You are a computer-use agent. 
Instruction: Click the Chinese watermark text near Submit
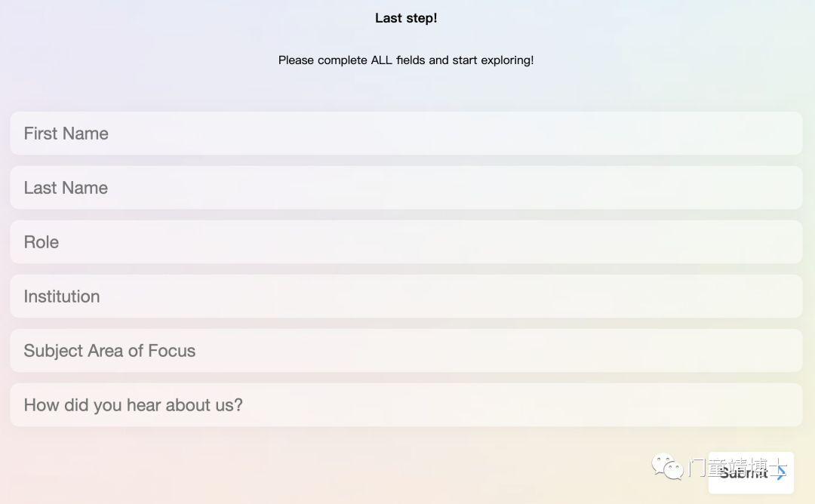tap(738, 467)
